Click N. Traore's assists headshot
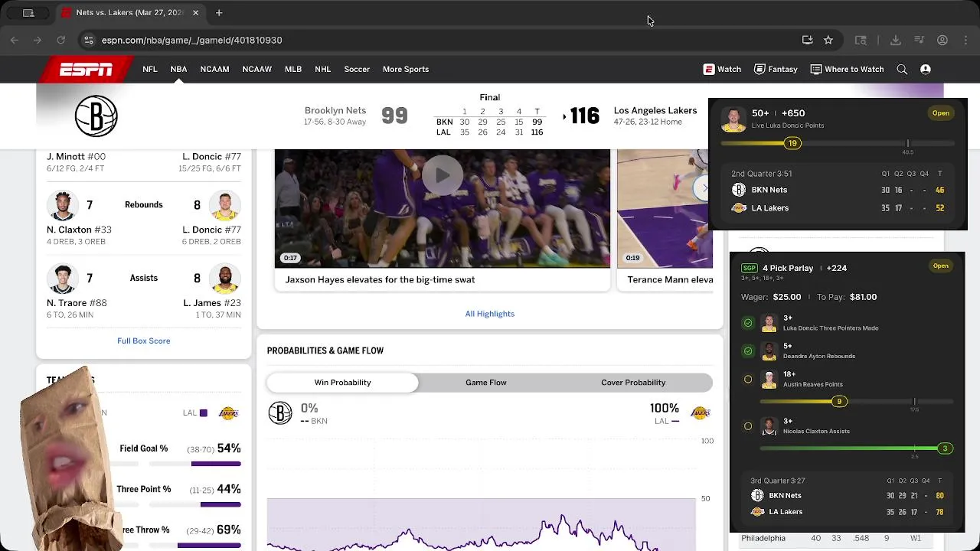Viewport: 980px width, 551px height. (x=63, y=279)
